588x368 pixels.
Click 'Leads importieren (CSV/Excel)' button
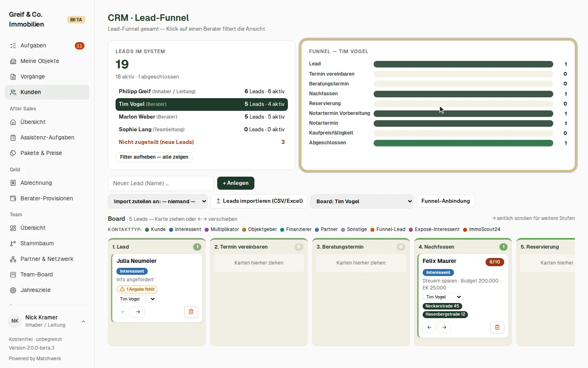coord(259,201)
